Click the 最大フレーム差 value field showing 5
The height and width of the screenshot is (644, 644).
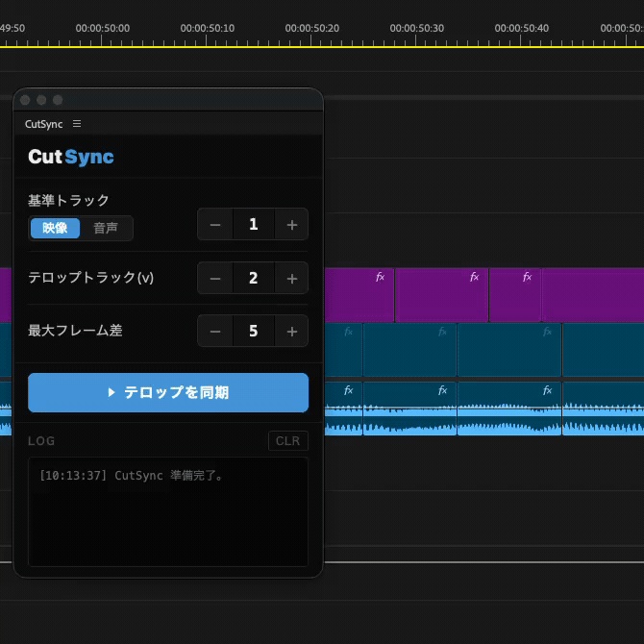point(254,331)
